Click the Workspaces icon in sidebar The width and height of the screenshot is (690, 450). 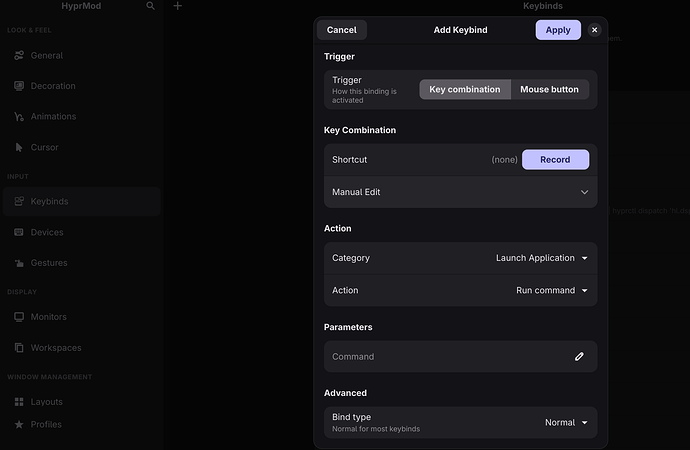(x=19, y=348)
